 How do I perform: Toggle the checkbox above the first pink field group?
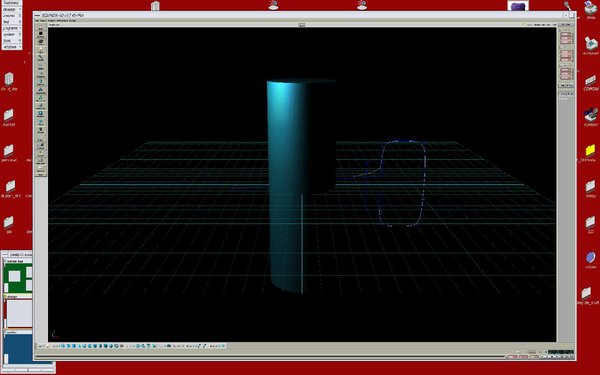(559, 29)
